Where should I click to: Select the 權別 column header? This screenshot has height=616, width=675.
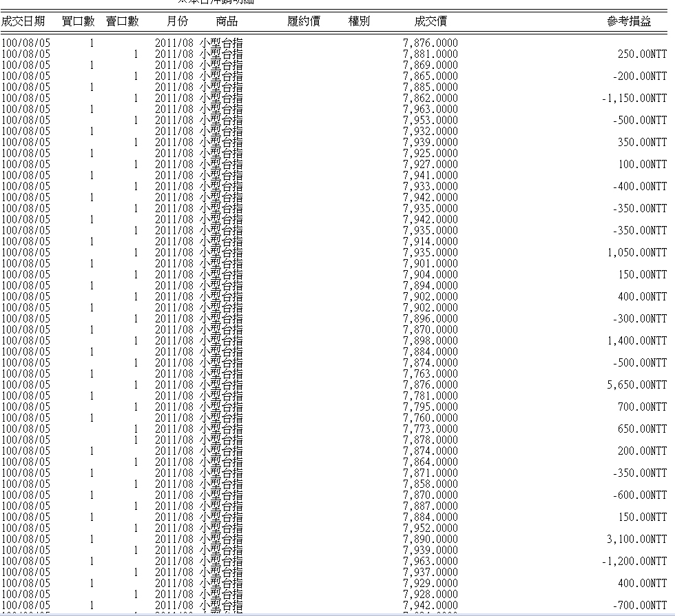tap(359, 21)
